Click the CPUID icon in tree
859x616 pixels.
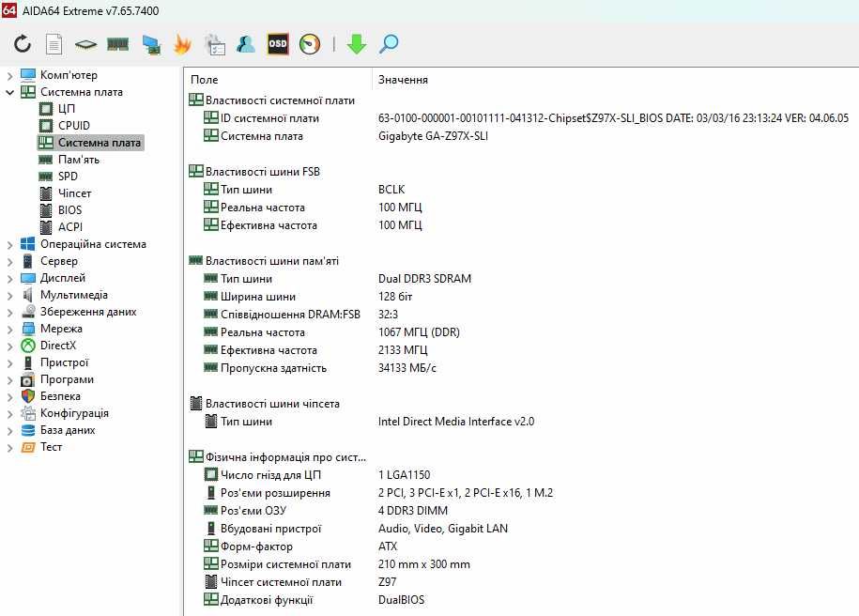(x=46, y=126)
